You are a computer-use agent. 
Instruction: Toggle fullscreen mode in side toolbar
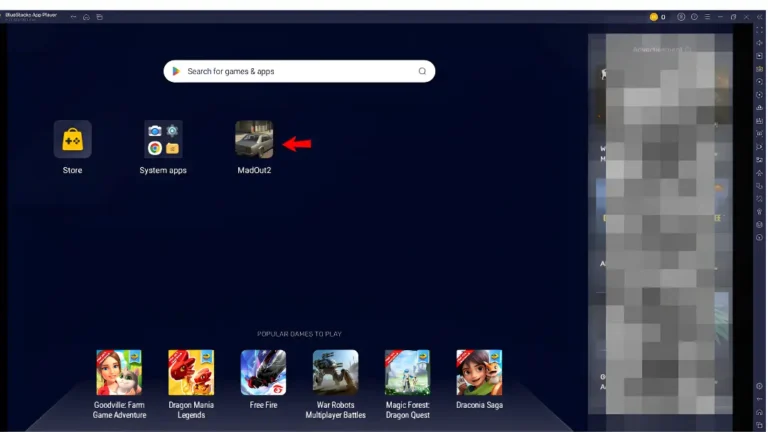click(760, 30)
